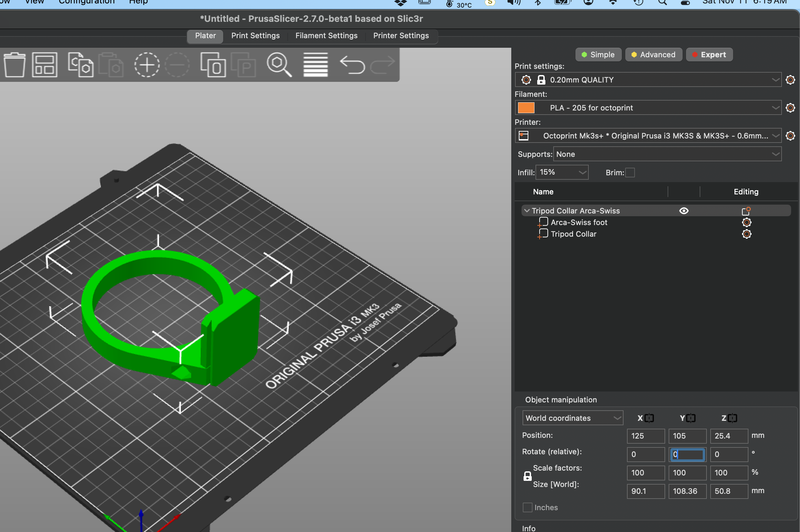Toggle visibility of Tripod Collar Arca-Swiss
The image size is (800, 532).
[x=684, y=211]
